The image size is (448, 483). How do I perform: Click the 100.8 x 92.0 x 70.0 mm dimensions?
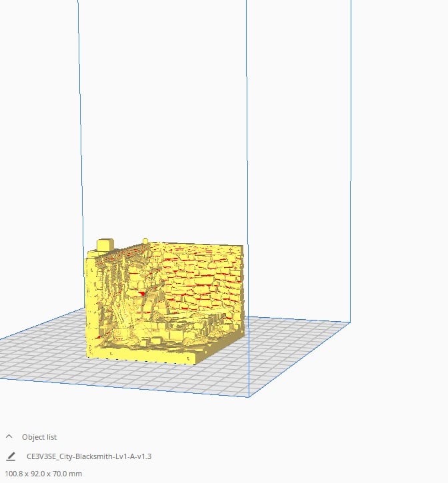click(x=43, y=474)
